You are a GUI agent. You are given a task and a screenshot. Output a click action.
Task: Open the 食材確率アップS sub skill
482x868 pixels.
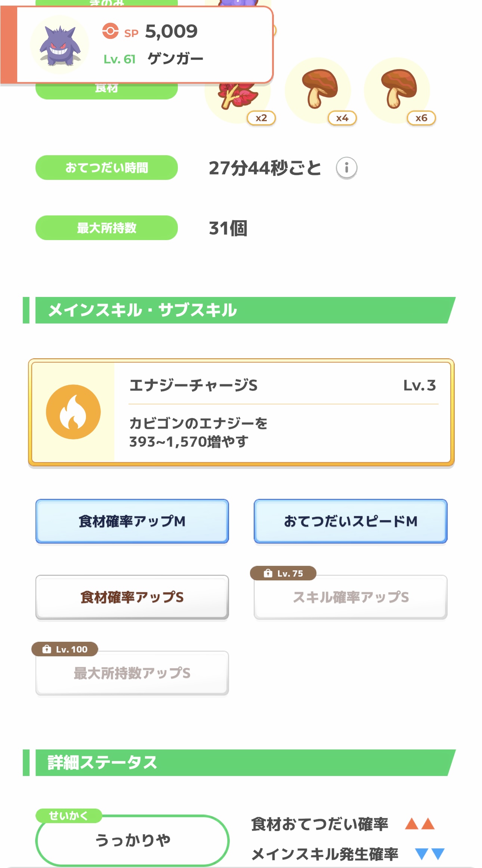[132, 597]
